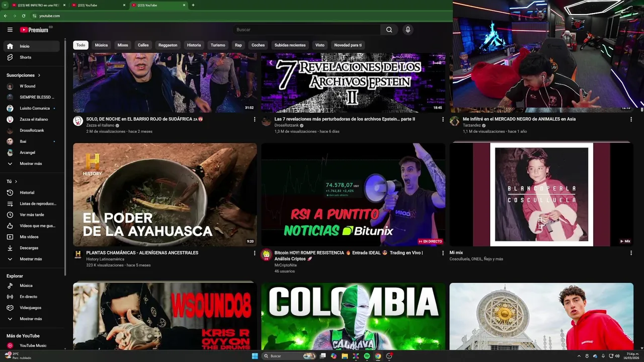Viewport: 644px width, 362px height.
Task: Click MrCriptoNite channel avatar
Action: point(266,254)
